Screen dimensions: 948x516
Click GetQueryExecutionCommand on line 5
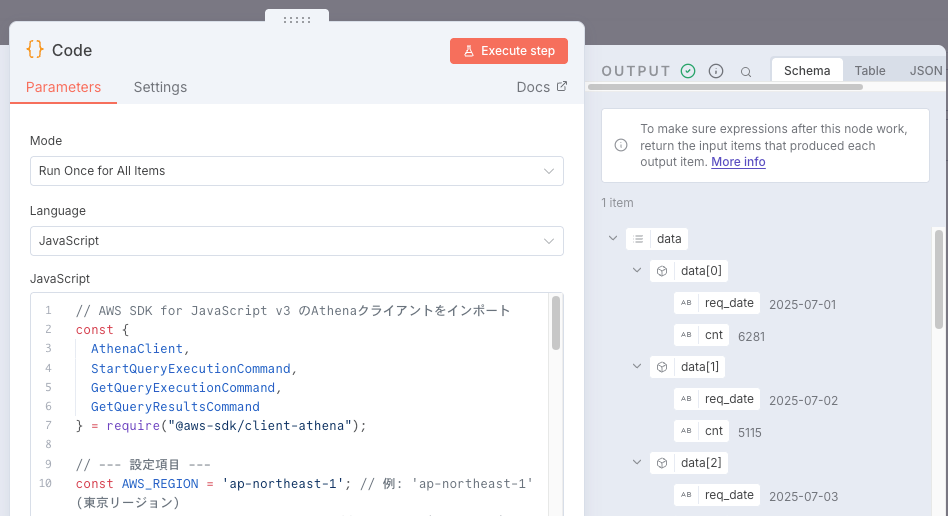pyautogui.click(x=183, y=388)
